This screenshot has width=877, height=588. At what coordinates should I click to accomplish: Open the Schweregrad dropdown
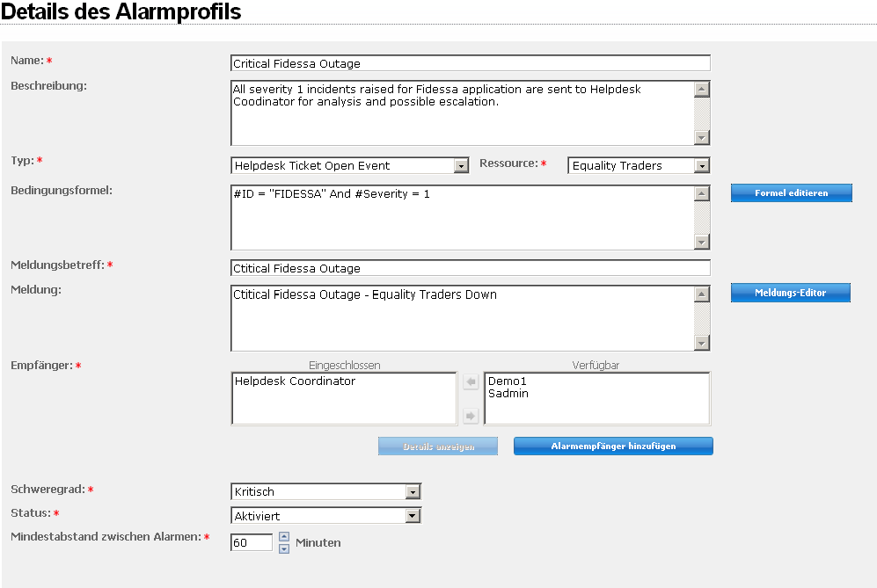413,492
